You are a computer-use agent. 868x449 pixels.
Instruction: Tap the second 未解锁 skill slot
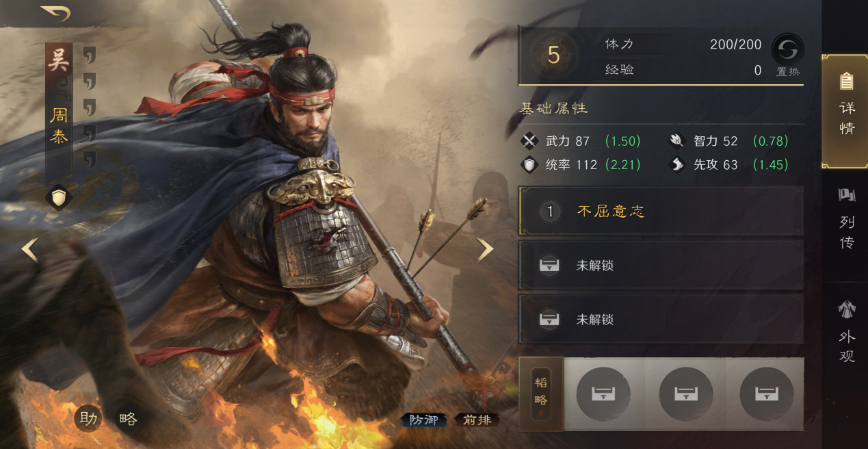pyautogui.click(x=661, y=319)
